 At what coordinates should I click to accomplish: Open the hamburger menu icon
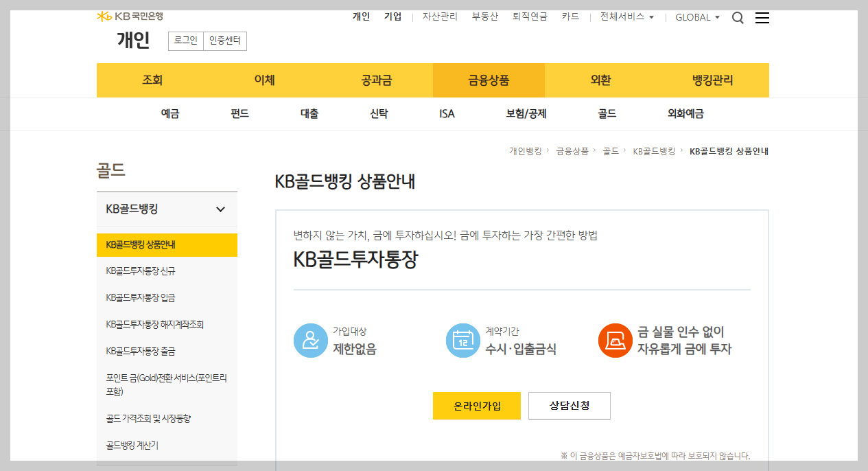762,18
